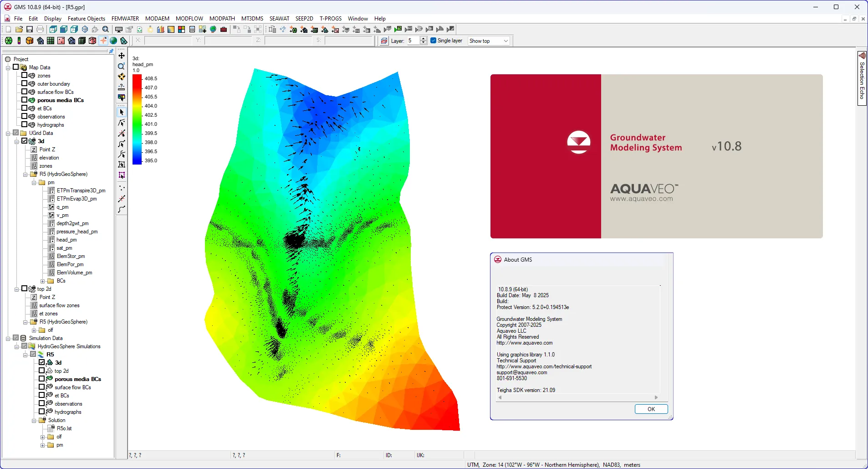Open Display Options monitor icon
Image resolution: width=868 pixels, height=469 pixels.
(x=119, y=29)
